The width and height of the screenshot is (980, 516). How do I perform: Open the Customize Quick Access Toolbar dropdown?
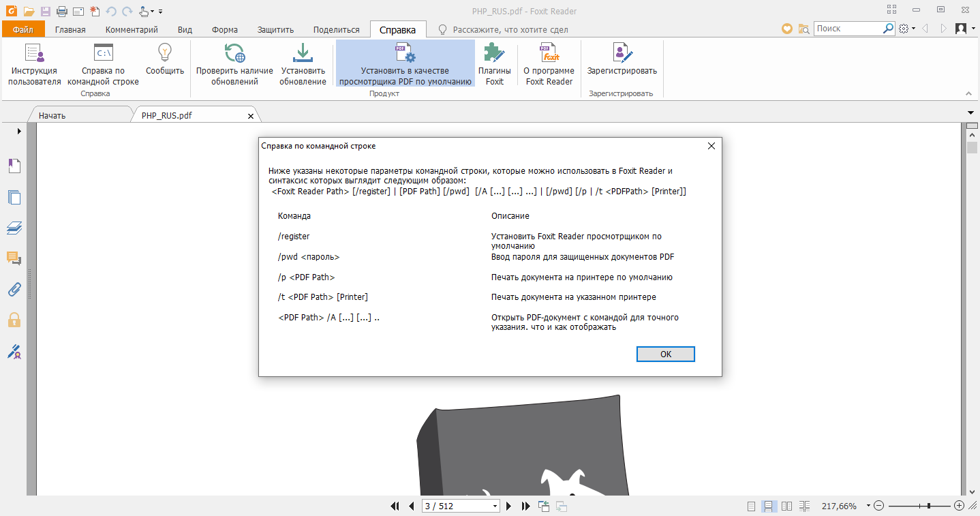[x=160, y=12]
